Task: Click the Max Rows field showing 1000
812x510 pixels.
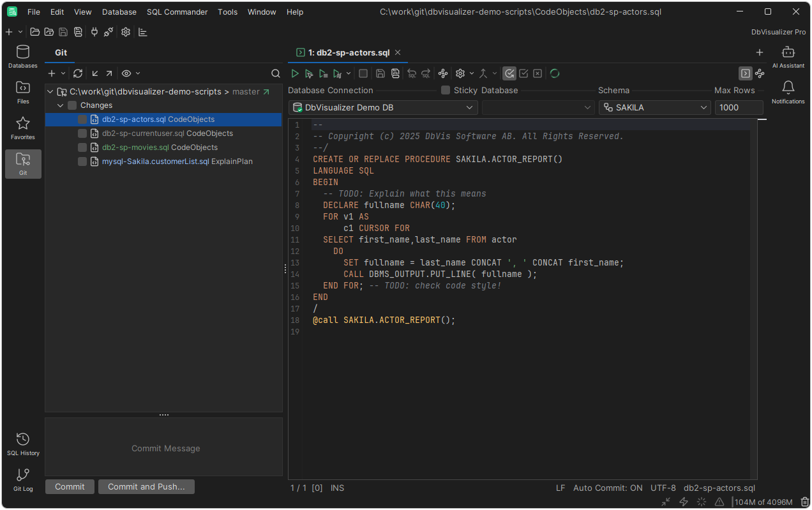Action: (739, 108)
